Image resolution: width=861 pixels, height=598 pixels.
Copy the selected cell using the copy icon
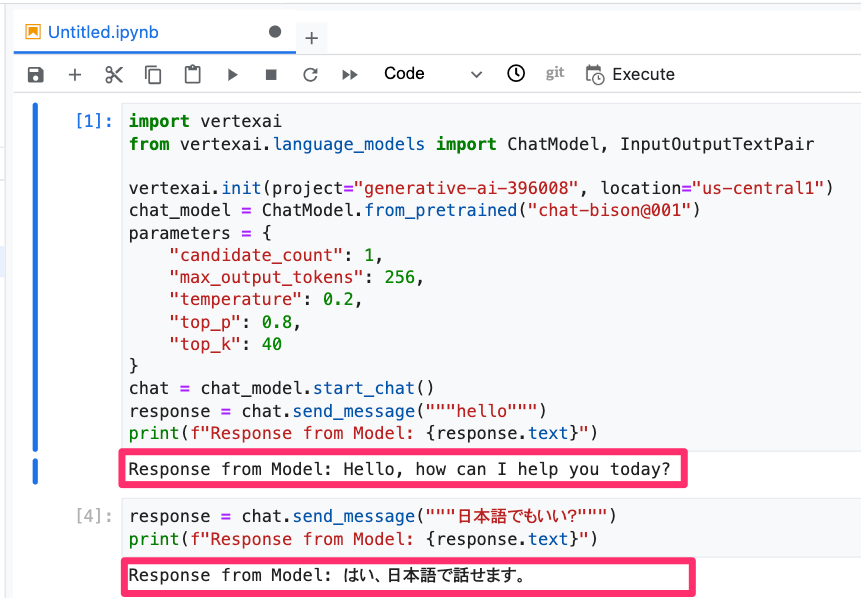pyautogui.click(x=152, y=73)
